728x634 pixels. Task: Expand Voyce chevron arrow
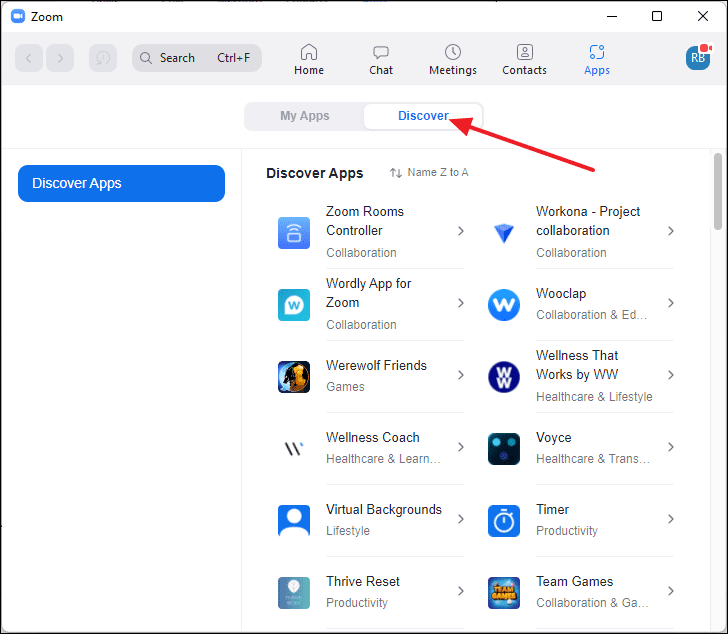670,447
